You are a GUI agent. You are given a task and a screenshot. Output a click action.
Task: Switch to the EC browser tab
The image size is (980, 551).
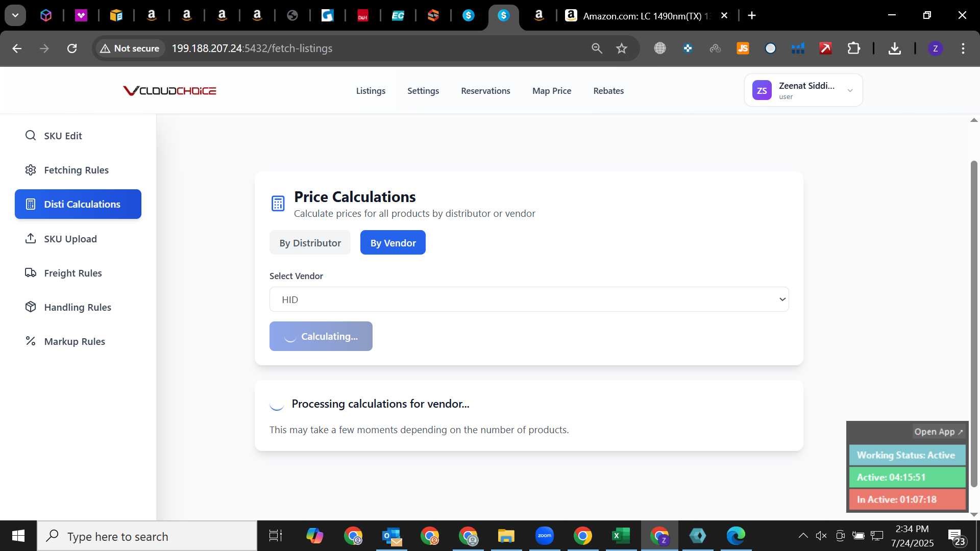[x=398, y=16]
